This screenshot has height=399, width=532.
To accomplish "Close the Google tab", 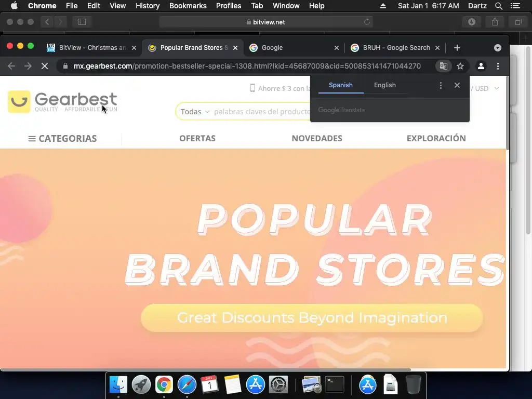I will coord(336,48).
